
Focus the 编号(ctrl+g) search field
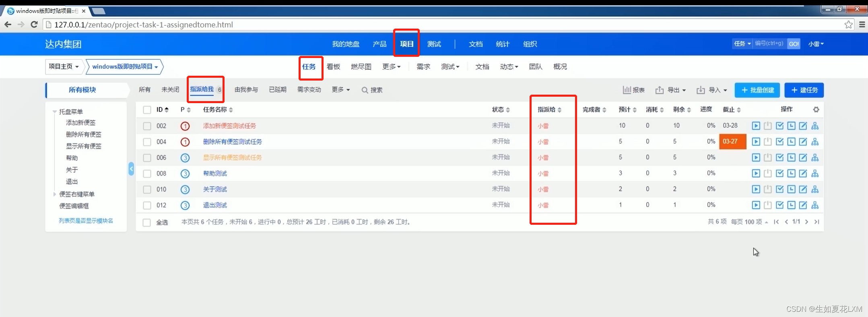pos(769,44)
